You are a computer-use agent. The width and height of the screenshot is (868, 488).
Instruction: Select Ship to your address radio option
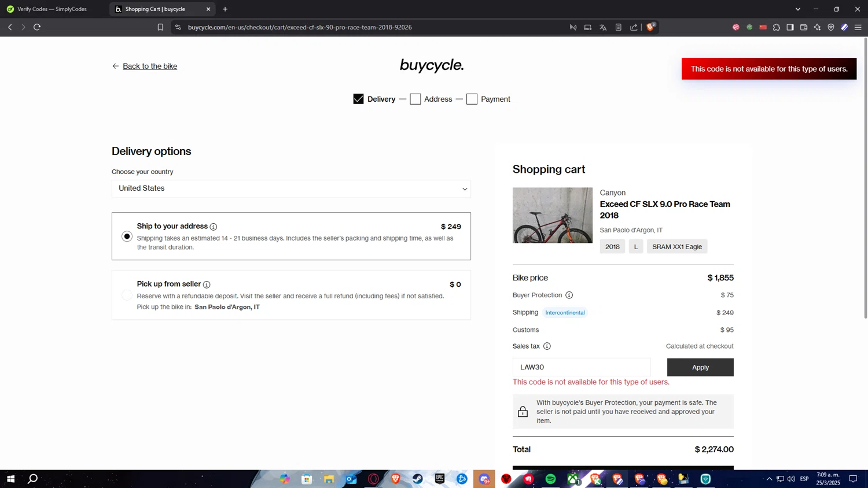click(127, 236)
